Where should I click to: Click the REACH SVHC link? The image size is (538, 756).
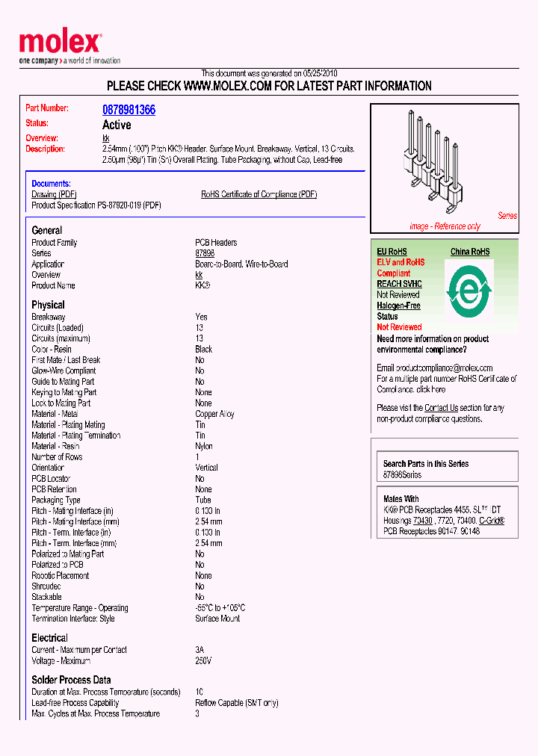pyautogui.click(x=399, y=284)
